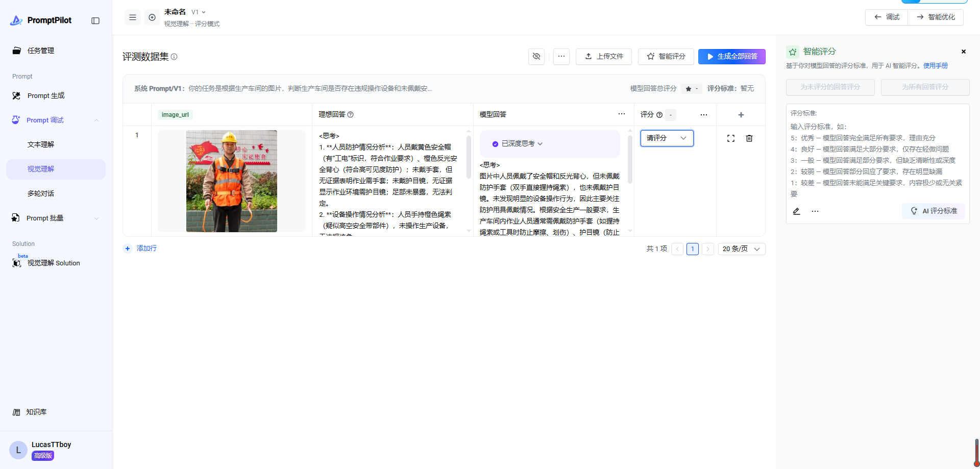Open the 请评分 score dropdown
Image resolution: width=980 pixels, height=469 pixels.
point(667,138)
